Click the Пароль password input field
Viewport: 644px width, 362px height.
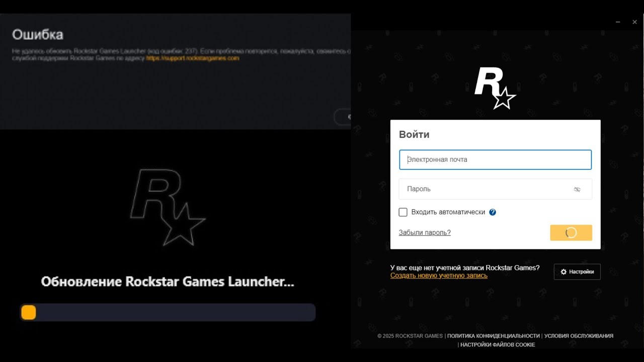click(x=495, y=189)
